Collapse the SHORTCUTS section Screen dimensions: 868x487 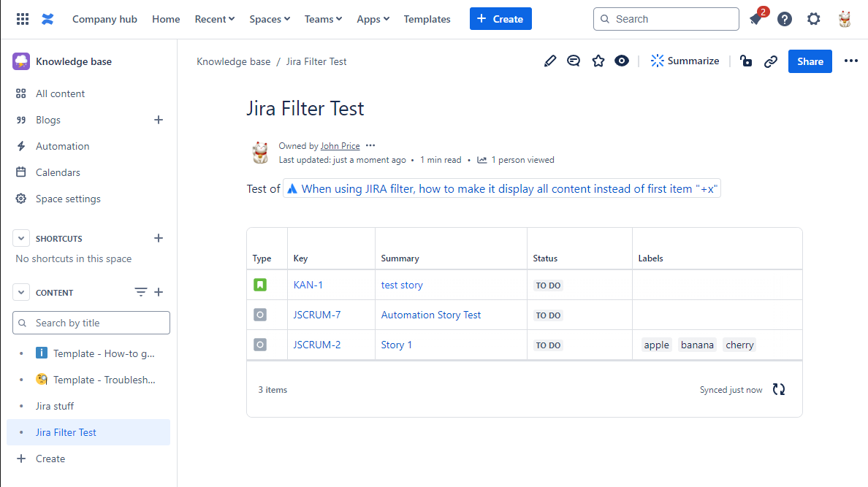20,237
